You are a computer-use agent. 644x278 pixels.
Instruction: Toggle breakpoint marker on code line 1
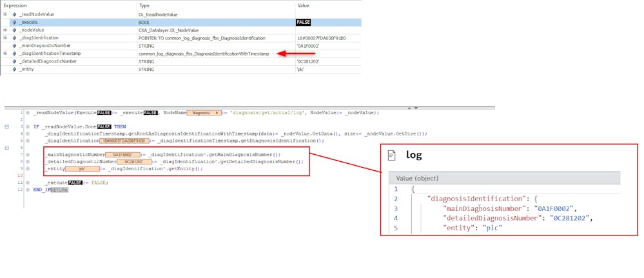pyautogui.click(x=28, y=113)
